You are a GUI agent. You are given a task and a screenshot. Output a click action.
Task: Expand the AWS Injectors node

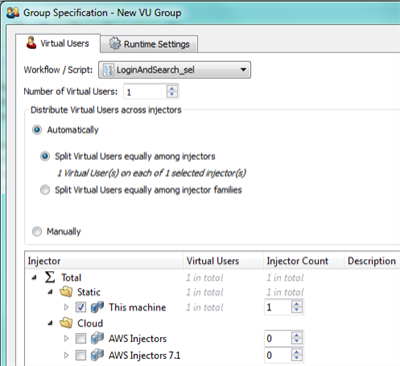(66, 339)
